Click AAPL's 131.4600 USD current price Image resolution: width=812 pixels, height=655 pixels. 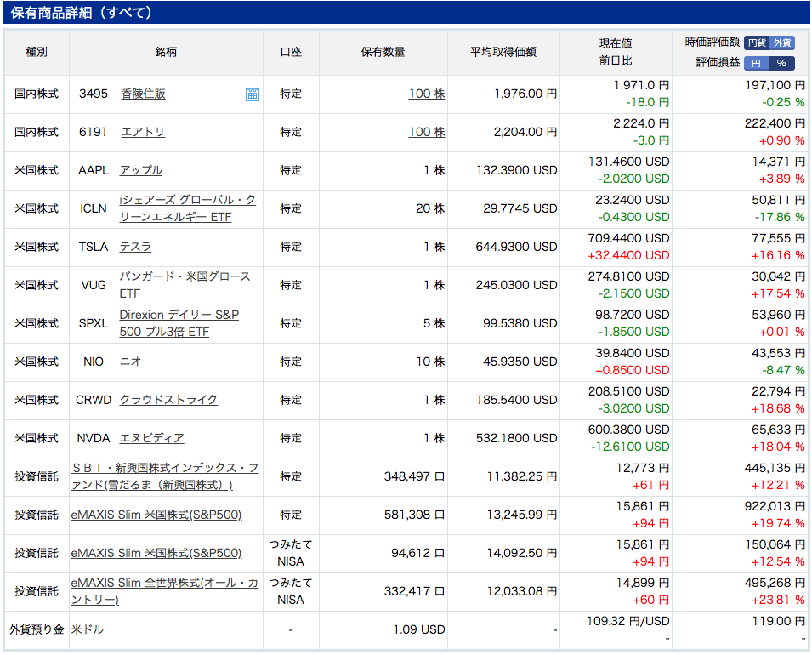pyautogui.click(x=628, y=162)
